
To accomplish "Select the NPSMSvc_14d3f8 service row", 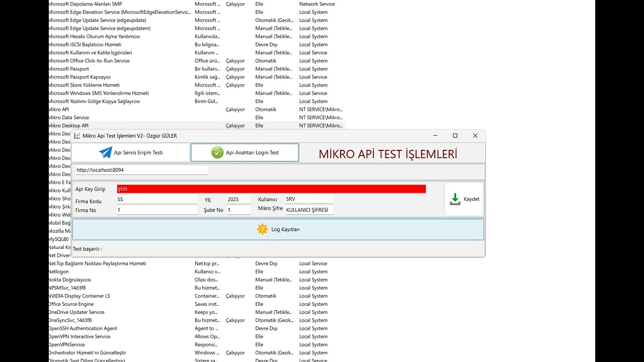I will (x=197, y=288).
